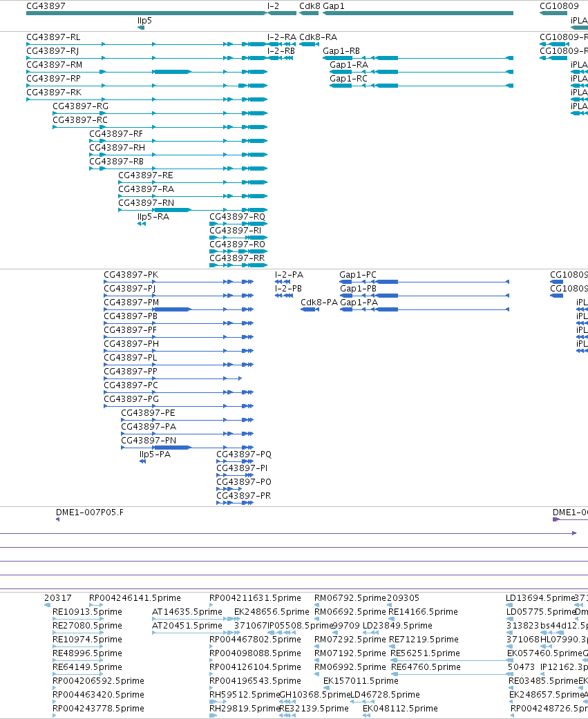Click transcript label CG43897-RI
The image size is (588, 719).
[236, 230]
